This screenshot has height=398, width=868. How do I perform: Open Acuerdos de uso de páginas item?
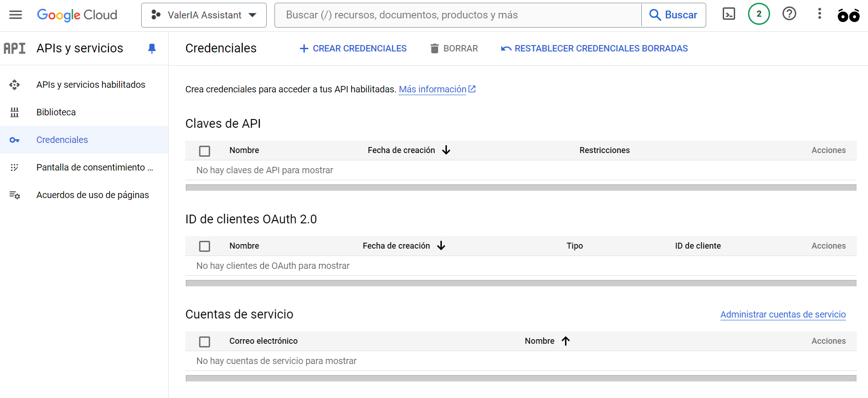point(84,195)
